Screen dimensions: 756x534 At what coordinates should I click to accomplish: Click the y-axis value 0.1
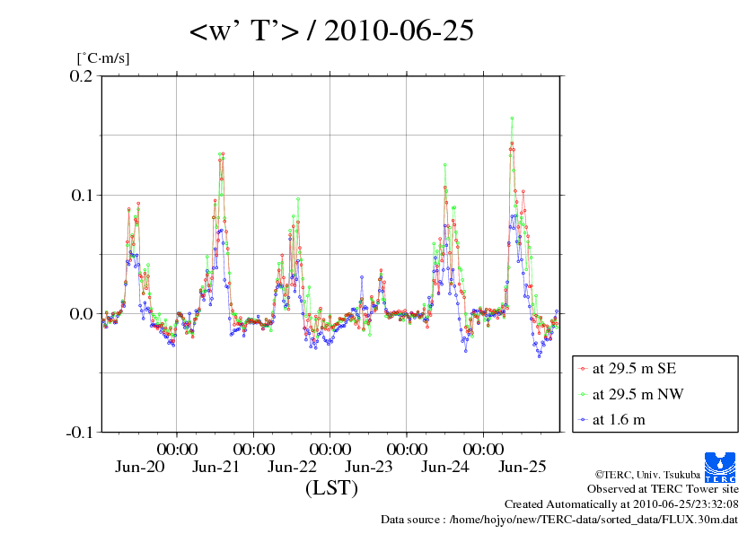pos(82,195)
